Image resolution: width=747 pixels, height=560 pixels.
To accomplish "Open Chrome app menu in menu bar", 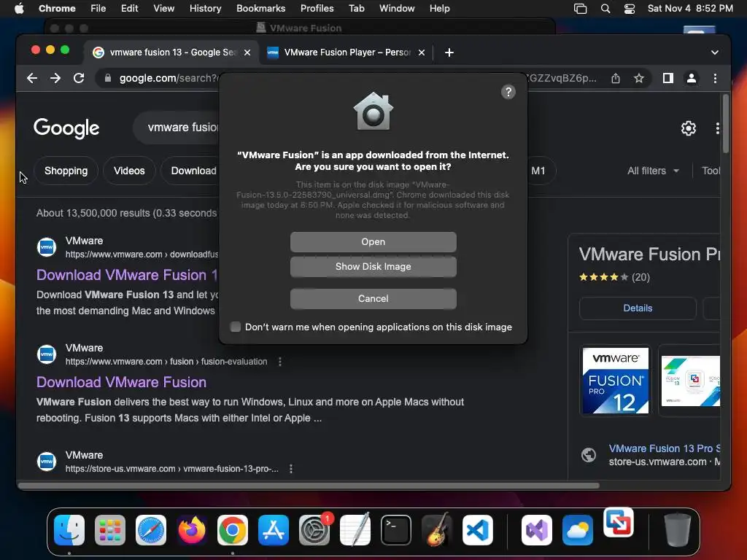I will (x=57, y=9).
